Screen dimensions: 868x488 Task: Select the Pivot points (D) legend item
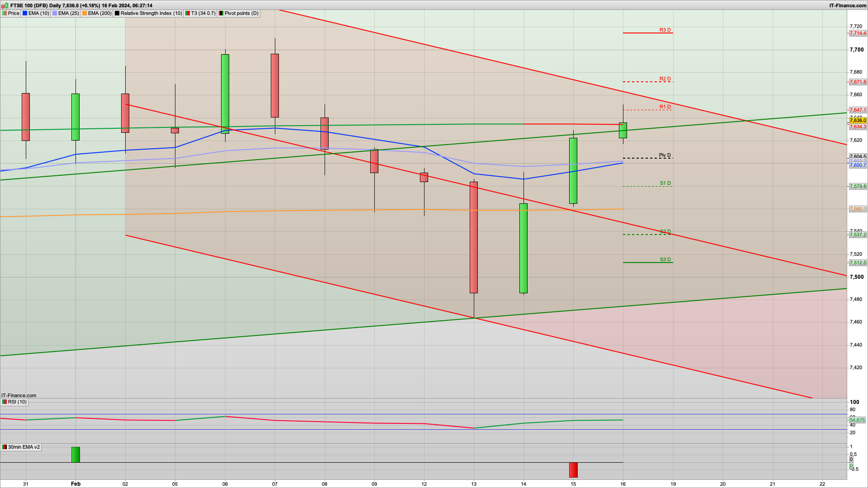[239, 13]
